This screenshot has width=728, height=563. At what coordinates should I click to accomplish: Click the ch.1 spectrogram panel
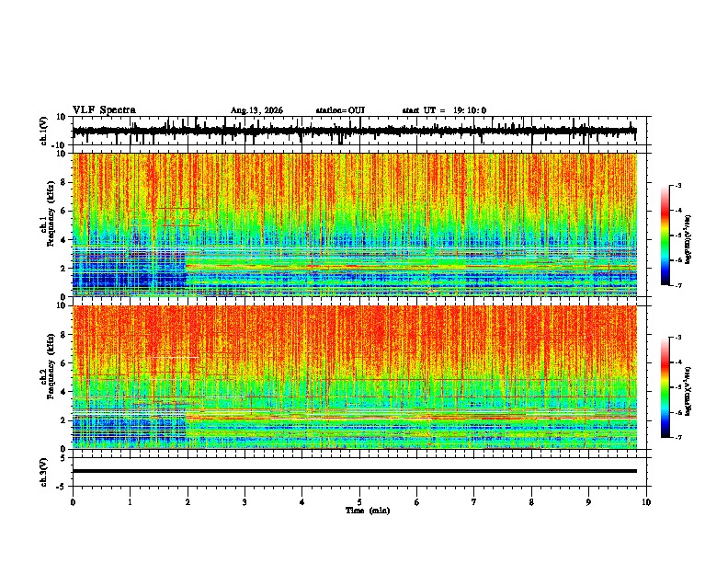coord(355,224)
